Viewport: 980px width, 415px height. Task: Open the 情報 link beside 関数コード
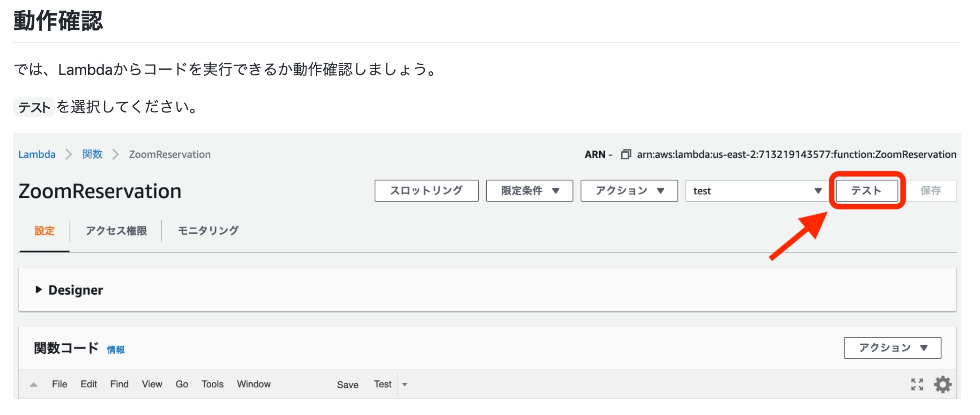click(x=116, y=350)
